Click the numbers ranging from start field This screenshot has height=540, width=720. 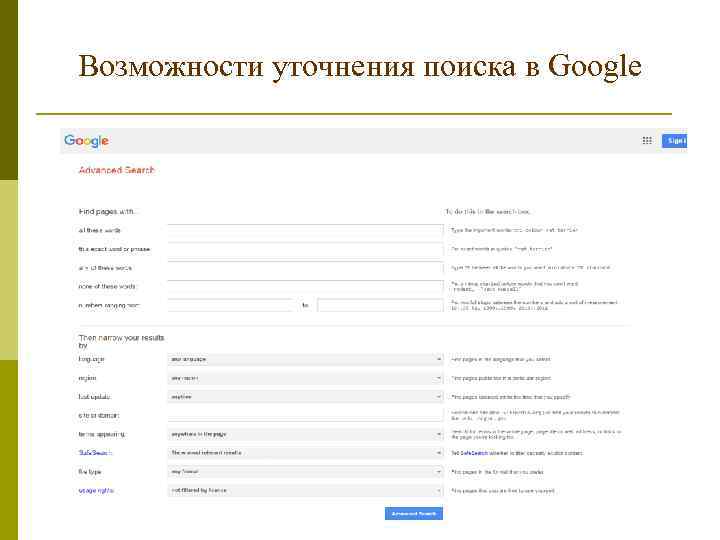coord(230,305)
